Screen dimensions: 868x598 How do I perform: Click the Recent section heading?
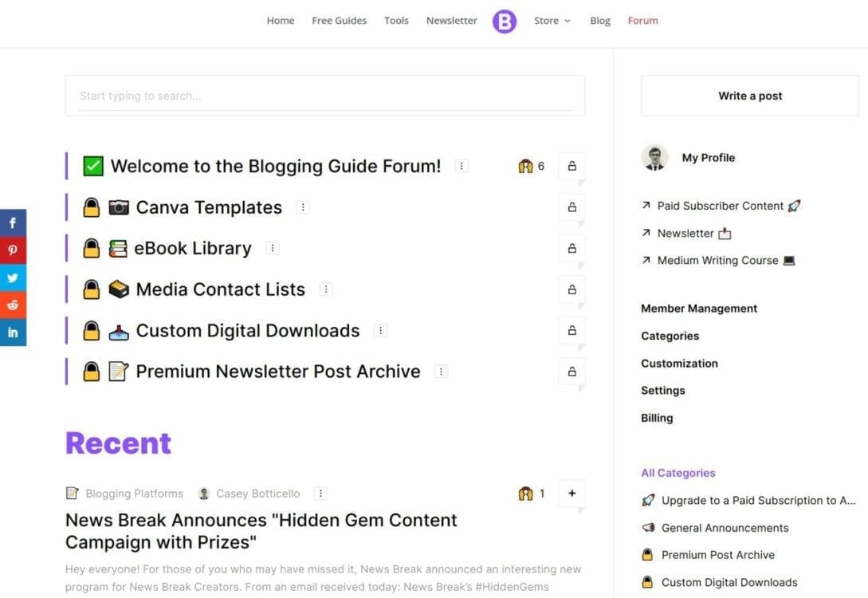tap(119, 443)
